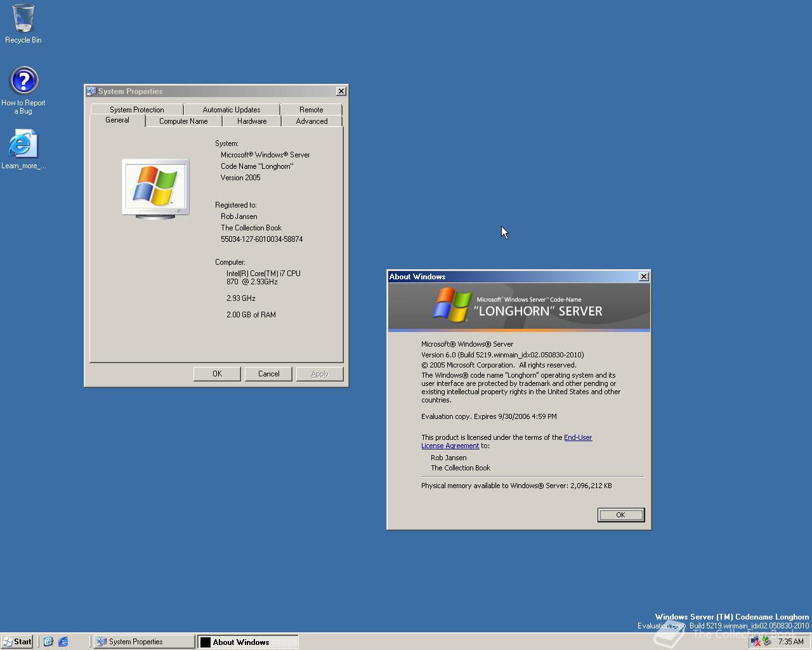812x650 pixels.
Task: Close the About Windows dialog
Action: point(643,277)
